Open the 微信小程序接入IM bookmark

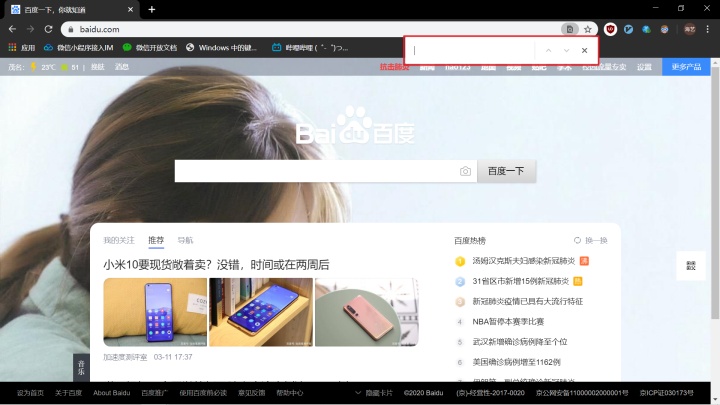pyautogui.click(x=79, y=47)
